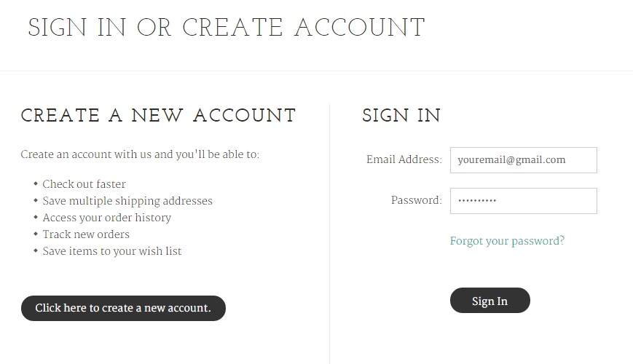Click the 'Create an account with us' intro text
The image size is (633, 364).
click(140, 154)
